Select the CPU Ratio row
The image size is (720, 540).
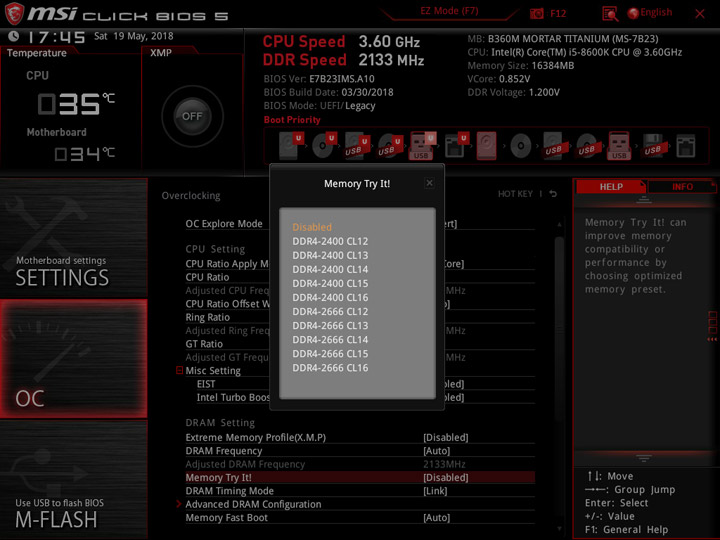(x=360, y=277)
